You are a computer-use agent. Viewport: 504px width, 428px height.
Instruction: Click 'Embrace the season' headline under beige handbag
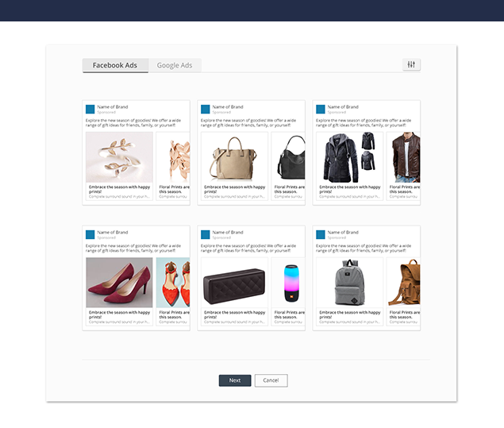click(x=235, y=189)
